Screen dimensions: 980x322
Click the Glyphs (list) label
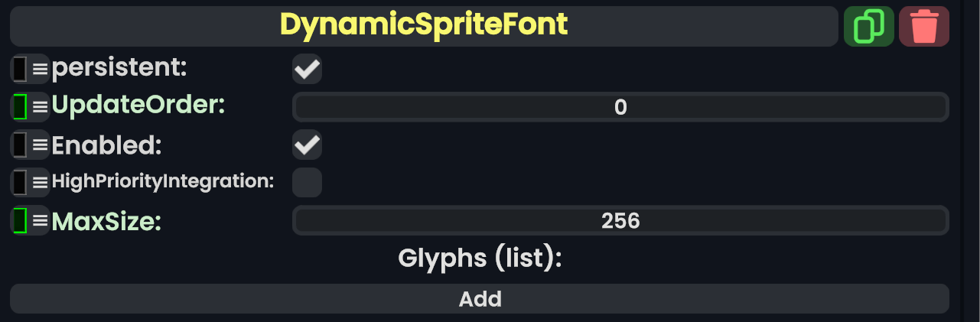click(x=480, y=259)
